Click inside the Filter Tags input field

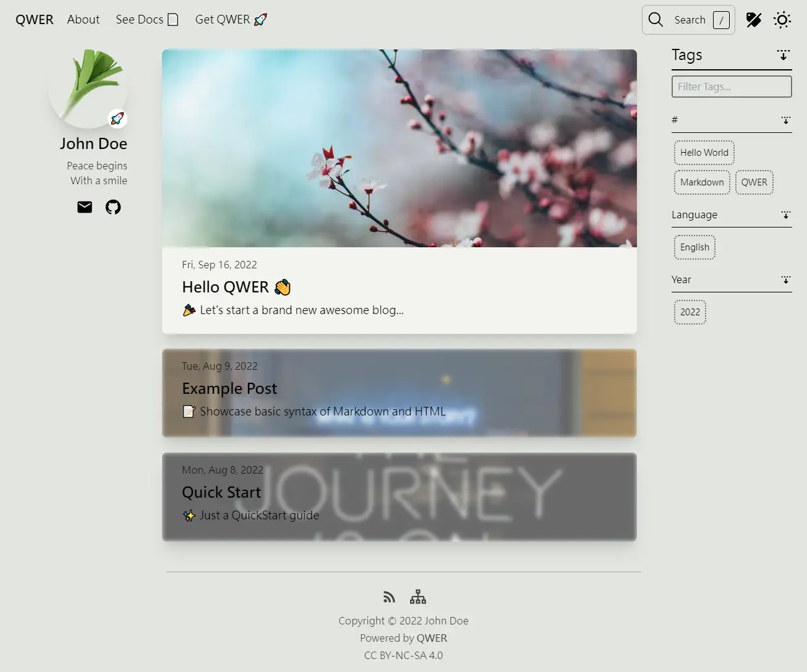[731, 86]
